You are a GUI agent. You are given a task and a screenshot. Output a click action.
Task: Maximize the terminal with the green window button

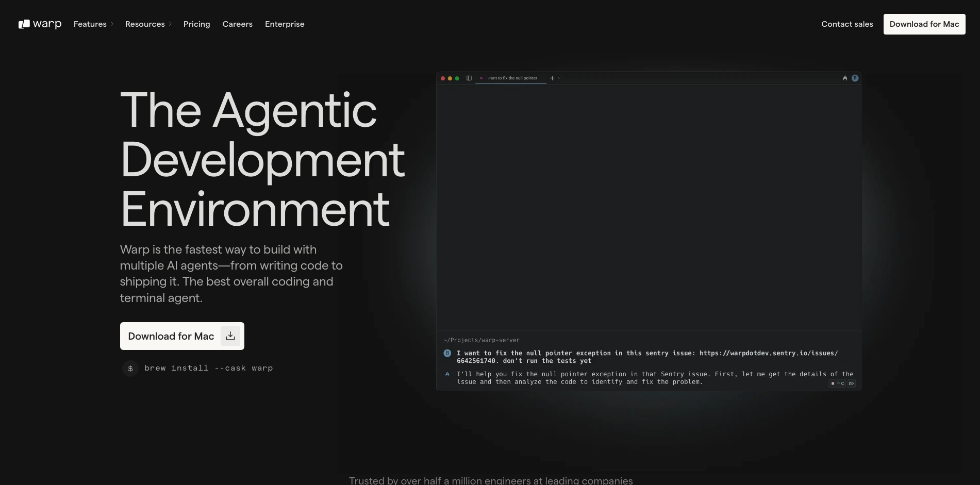coord(457,78)
